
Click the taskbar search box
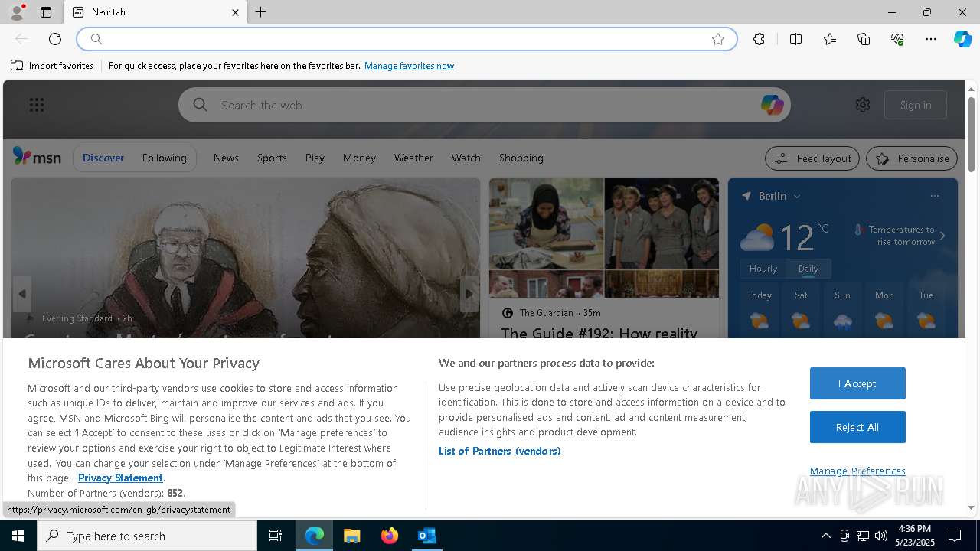[147, 536]
